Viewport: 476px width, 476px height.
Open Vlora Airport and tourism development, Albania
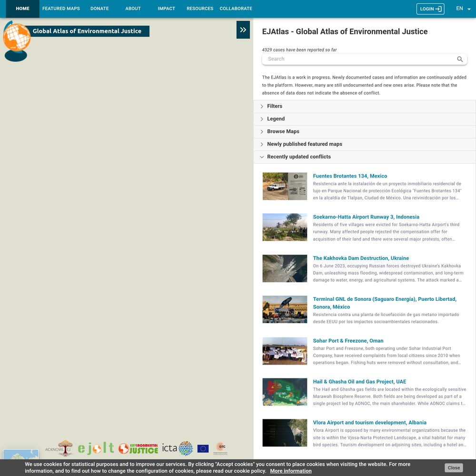pos(369,423)
